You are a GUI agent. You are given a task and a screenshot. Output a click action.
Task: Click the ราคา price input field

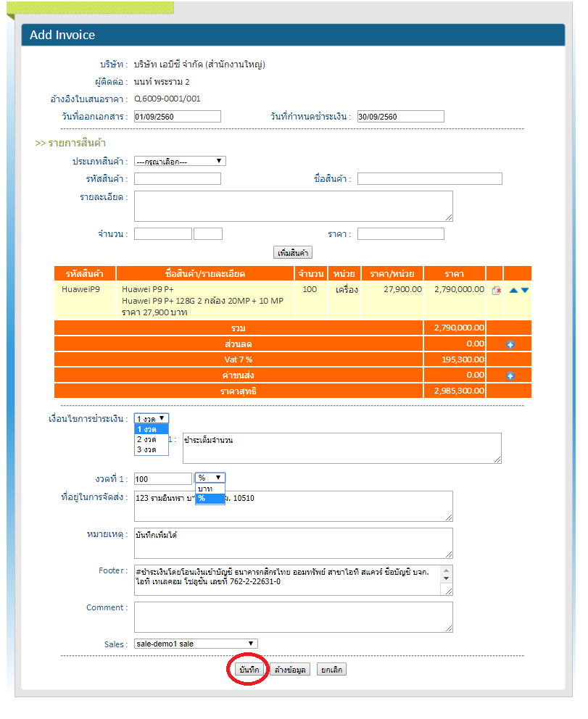[401, 234]
